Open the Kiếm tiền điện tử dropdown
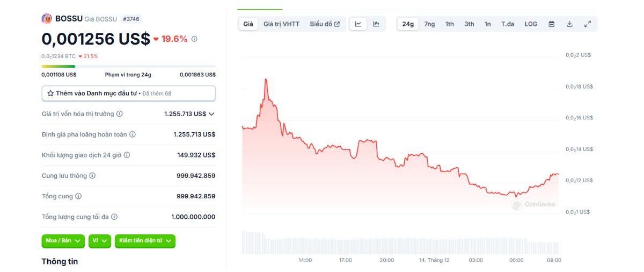Screen dimensions: 644x272 tap(145, 241)
